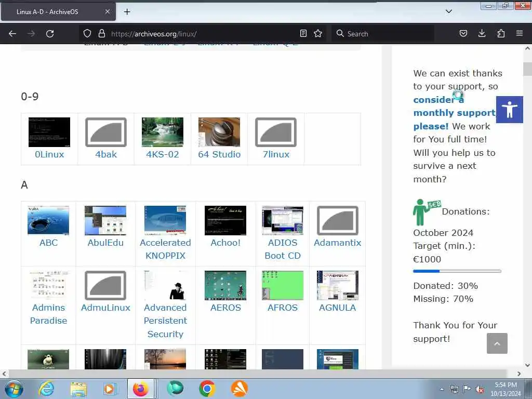Click the AbulEdu screenshot thumbnail
Viewport: 532px width, 399px height.
pos(105,220)
